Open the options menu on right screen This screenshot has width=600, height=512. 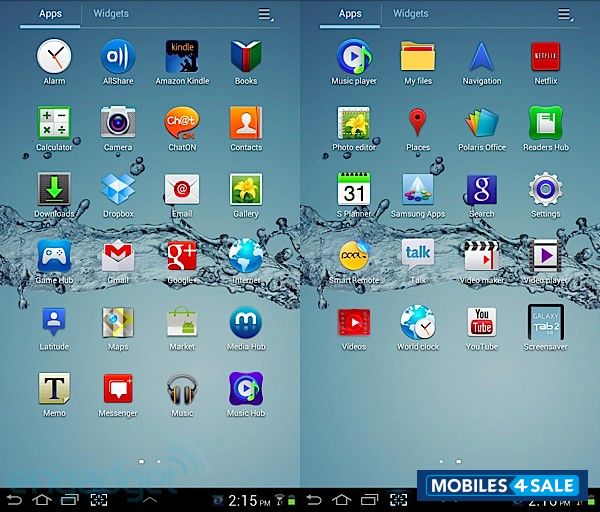point(565,15)
